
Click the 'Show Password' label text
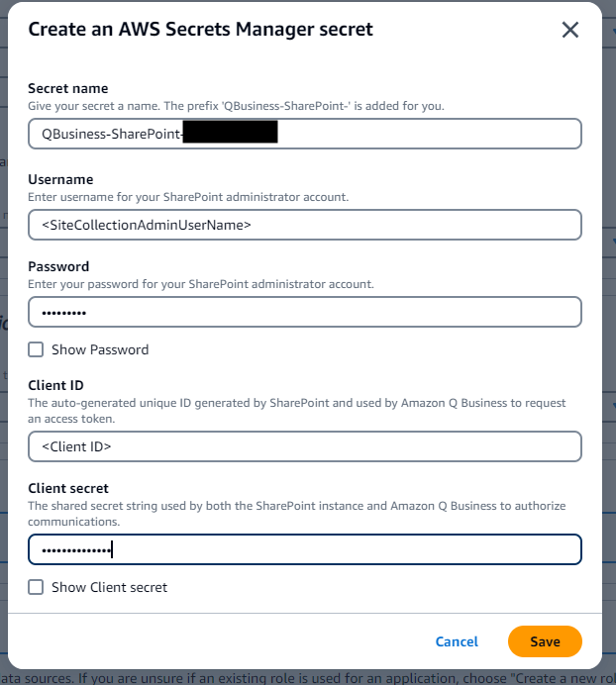100,349
